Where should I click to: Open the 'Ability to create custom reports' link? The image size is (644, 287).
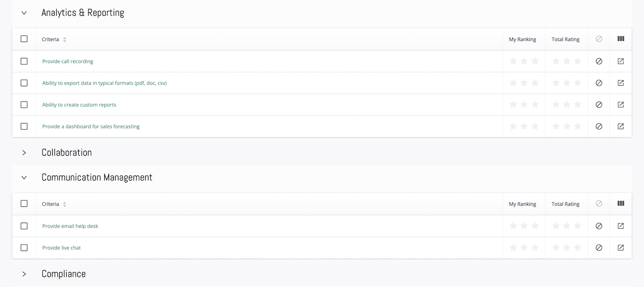[79, 105]
